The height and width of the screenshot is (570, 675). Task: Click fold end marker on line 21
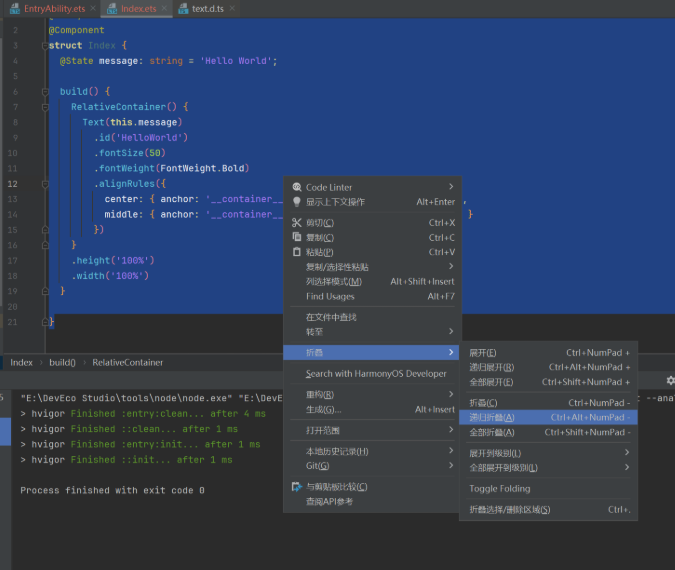coord(45,322)
